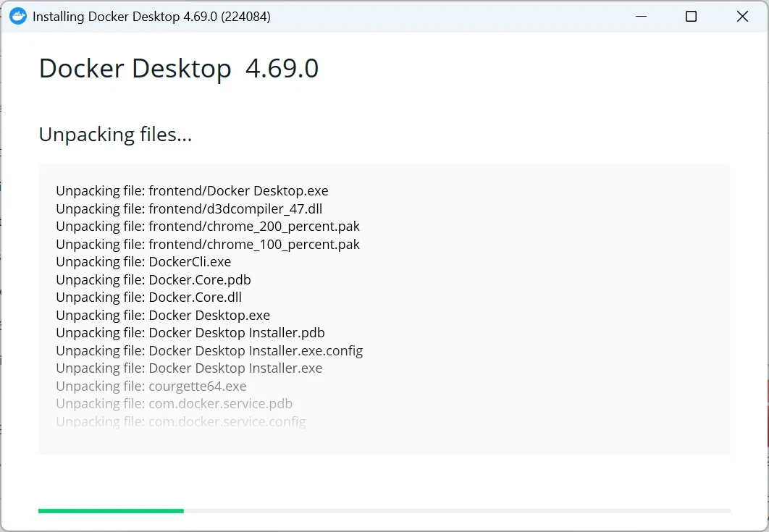Click the com.docker.service.pdb log line
769x532 pixels.
tap(174, 404)
